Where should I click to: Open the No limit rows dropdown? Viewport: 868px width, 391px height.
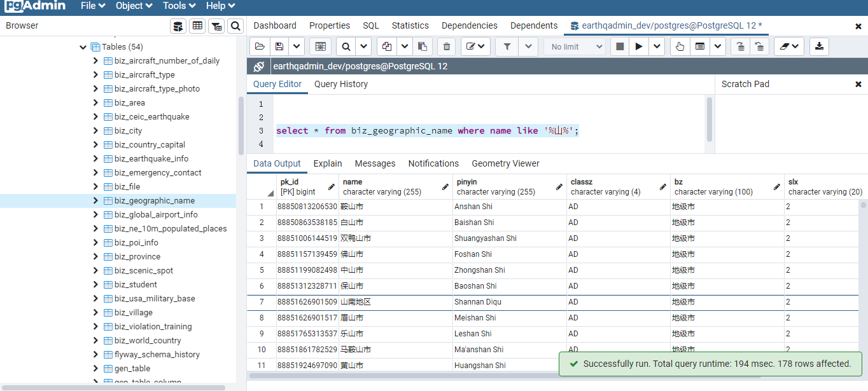point(575,46)
